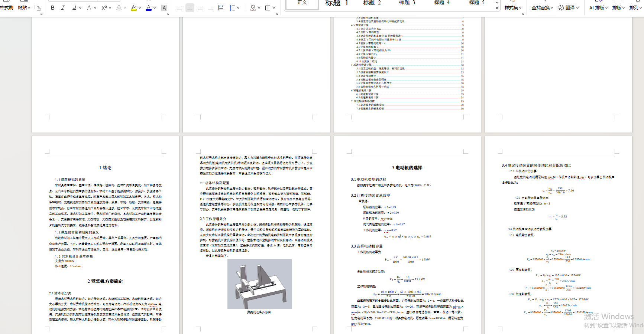Viewport: 644px width, 334px height.
Task: Open the 样式集 style set menu
Action: point(513,8)
